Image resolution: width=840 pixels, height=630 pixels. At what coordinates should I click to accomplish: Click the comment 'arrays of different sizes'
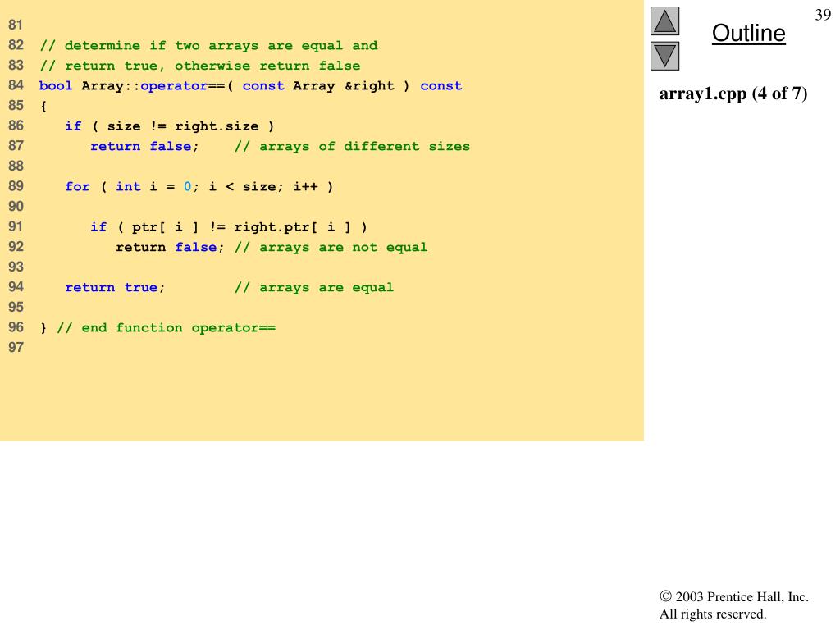(x=352, y=146)
